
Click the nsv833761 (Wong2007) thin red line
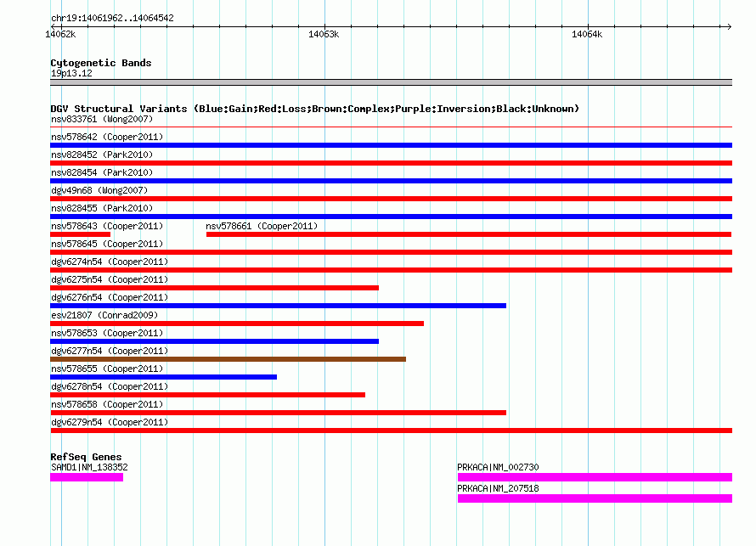[x=391, y=127]
